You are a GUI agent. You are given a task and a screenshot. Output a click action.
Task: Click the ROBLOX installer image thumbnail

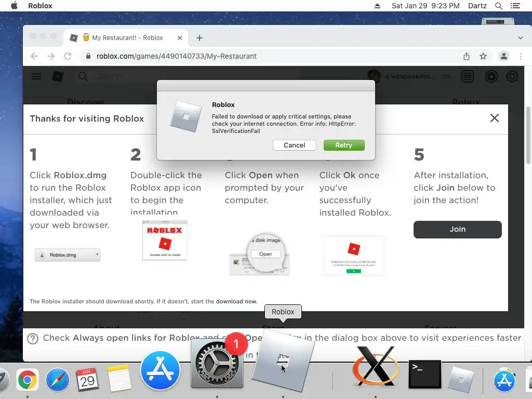165,240
